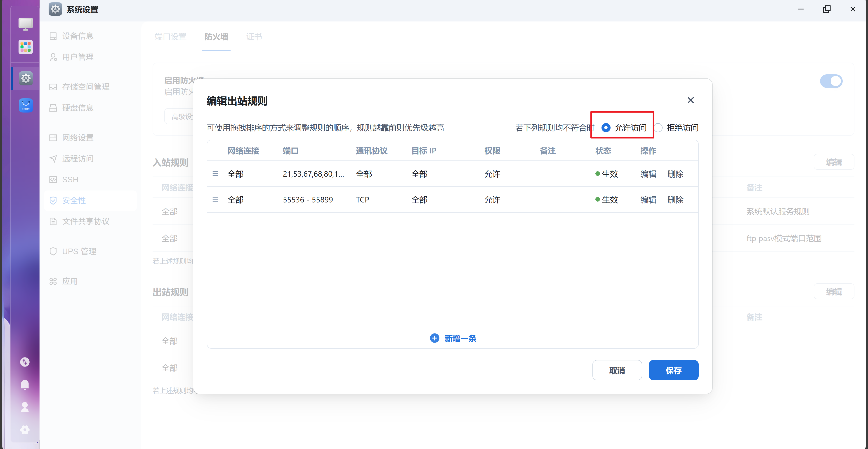Click the 生效 status of the TCP rule
Viewport: 868px width, 449px height.
click(x=606, y=200)
